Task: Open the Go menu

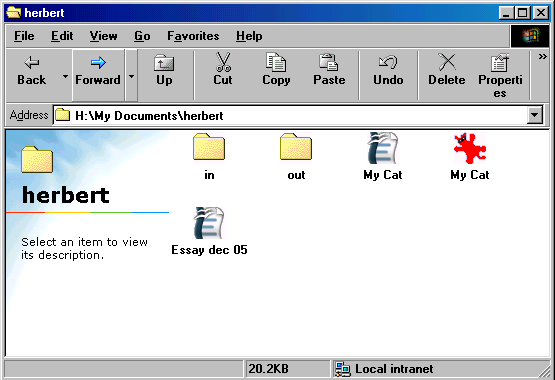Action: point(142,36)
